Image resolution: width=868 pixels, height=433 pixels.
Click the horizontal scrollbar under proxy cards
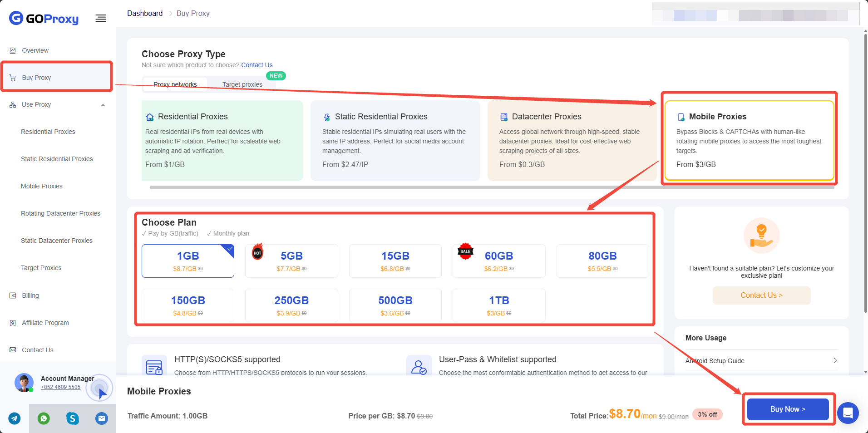[492, 187]
